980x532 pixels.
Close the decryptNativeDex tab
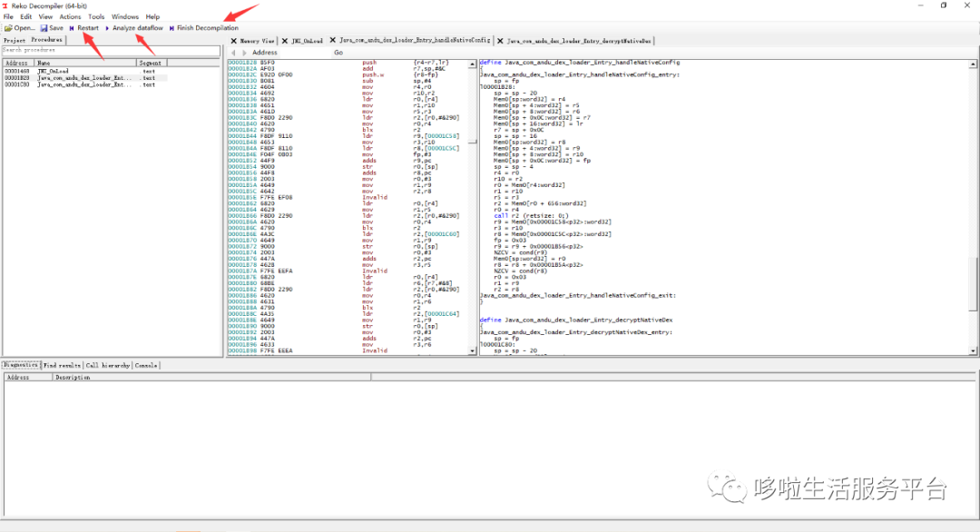tap(500, 41)
